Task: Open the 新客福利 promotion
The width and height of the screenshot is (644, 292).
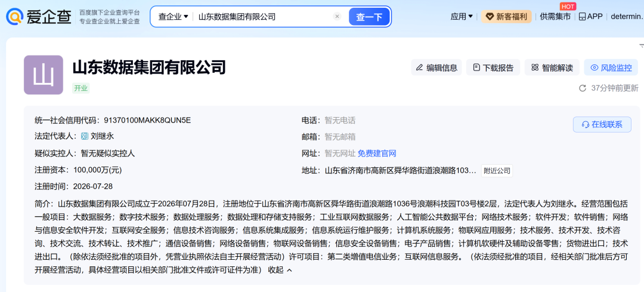Action: click(506, 17)
